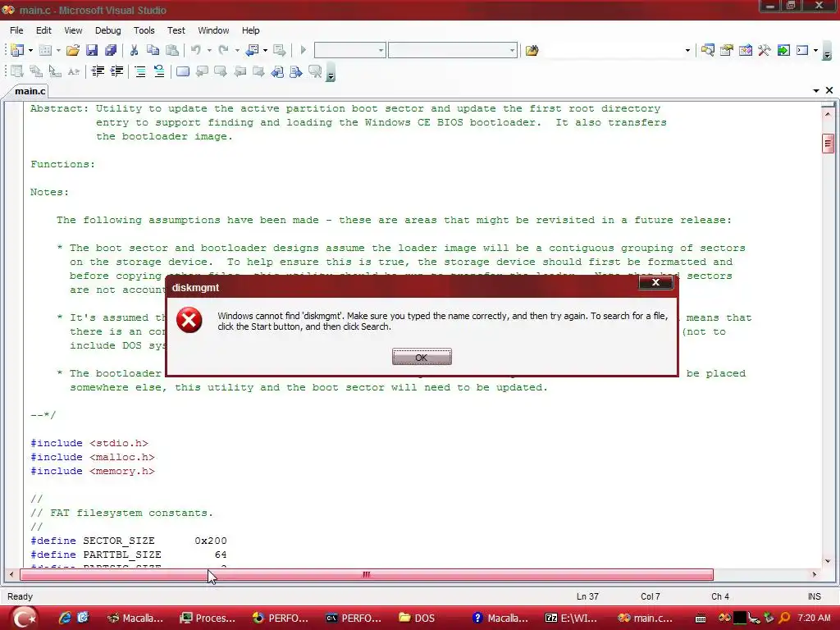Switch to the DOS folder taskbar button
The image size is (840, 630).
click(x=417, y=618)
